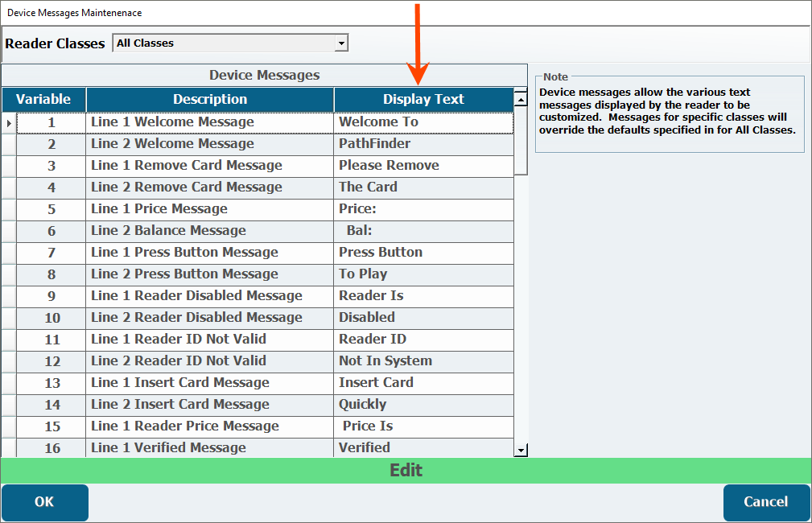Select display text 'The Card'

pos(368,187)
